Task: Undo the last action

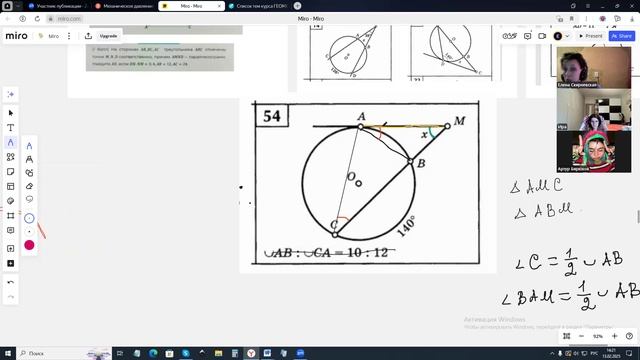Action: [x=11, y=282]
